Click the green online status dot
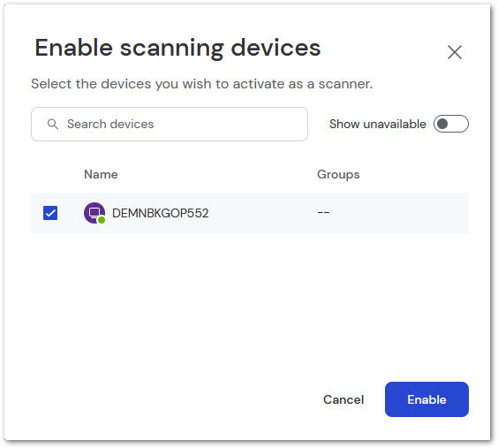The width and height of the screenshot is (498, 448). (x=102, y=220)
